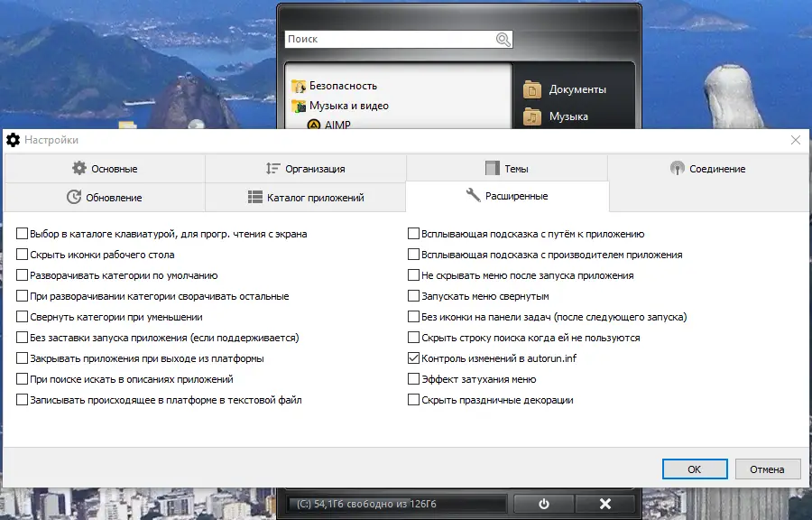This screenshot has width=812, height=520.
Task: Select the Музыка и видео category label
Action: point(349,107)
